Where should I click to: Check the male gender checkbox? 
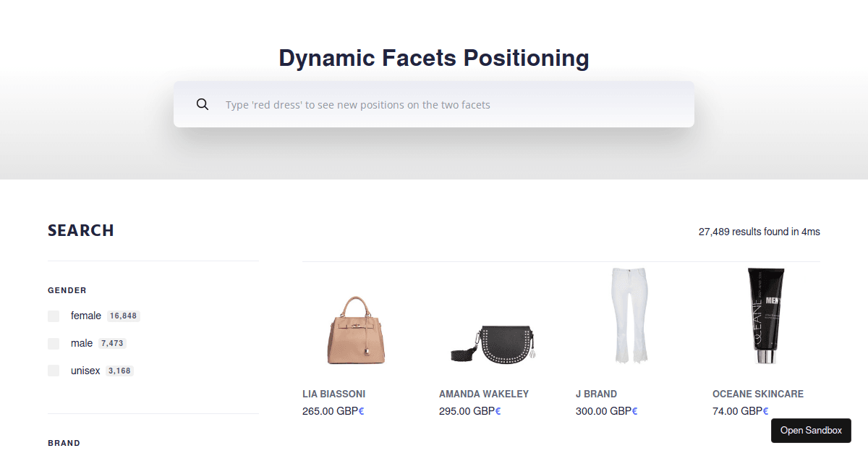pyautogui.click(x=54, y=344)
